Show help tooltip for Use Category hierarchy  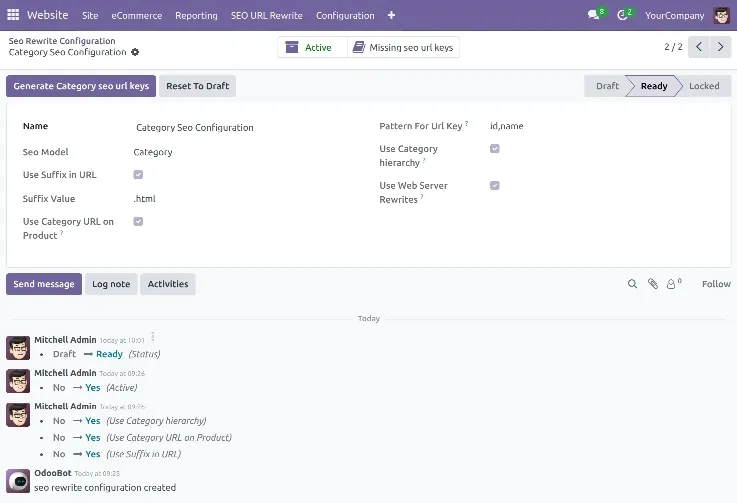423,160
